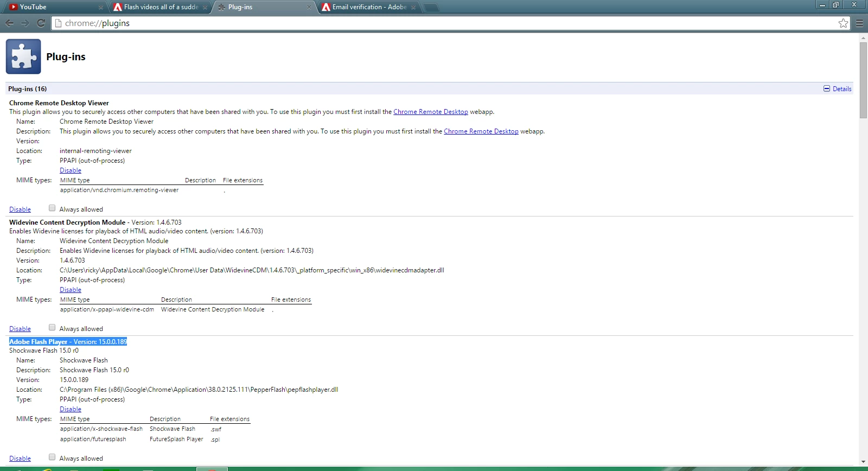Click the YouTube favicon on the first tab
The image size is (868, 471).
[14, 7]
